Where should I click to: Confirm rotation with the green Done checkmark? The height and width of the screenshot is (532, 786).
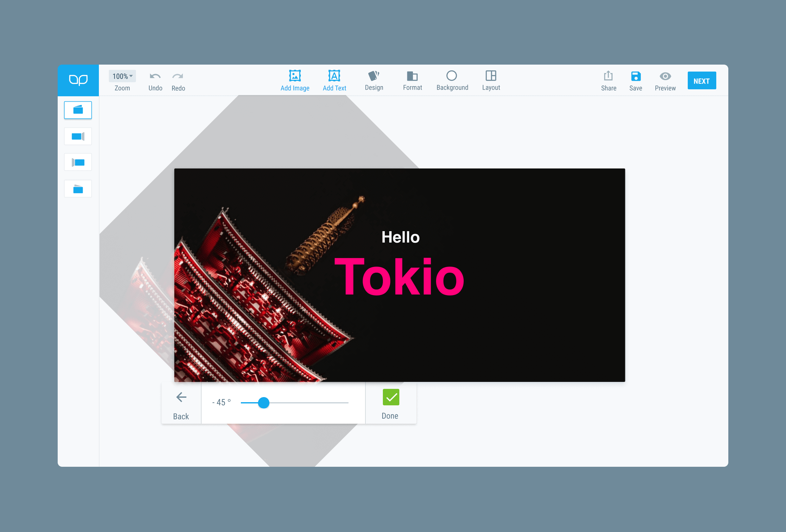[391, 397]
